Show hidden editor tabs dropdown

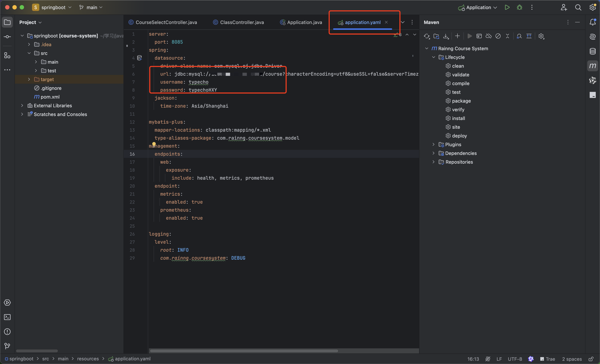tap(403, 22)
